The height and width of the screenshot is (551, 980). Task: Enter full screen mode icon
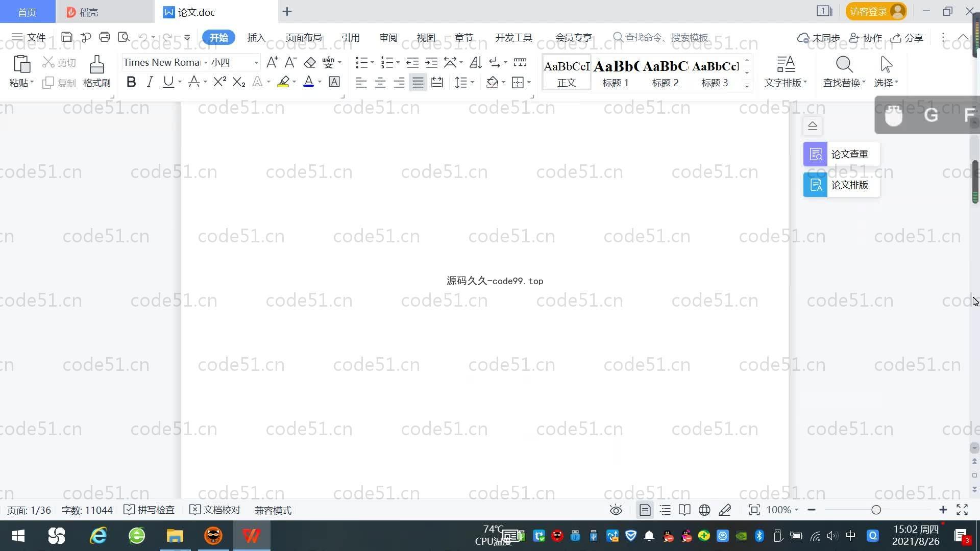coord(962,510)
